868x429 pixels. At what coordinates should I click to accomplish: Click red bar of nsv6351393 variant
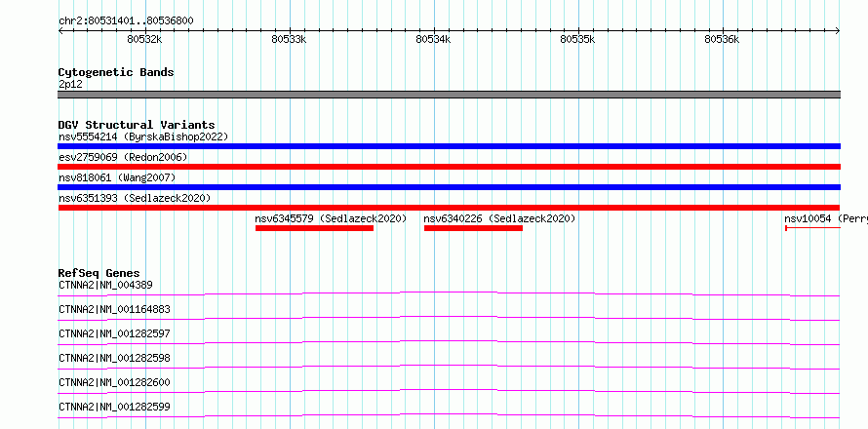[x=449, y=208]
